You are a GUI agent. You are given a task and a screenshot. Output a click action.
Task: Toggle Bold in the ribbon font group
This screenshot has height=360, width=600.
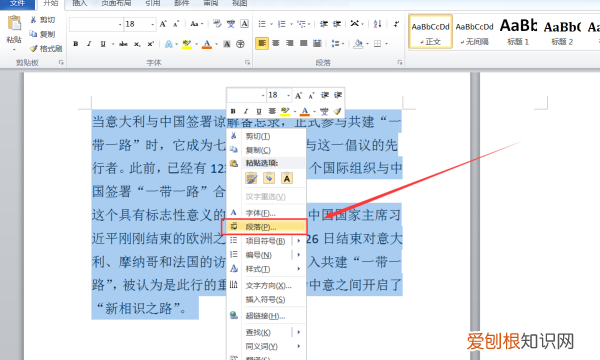(x=76, y=44)
